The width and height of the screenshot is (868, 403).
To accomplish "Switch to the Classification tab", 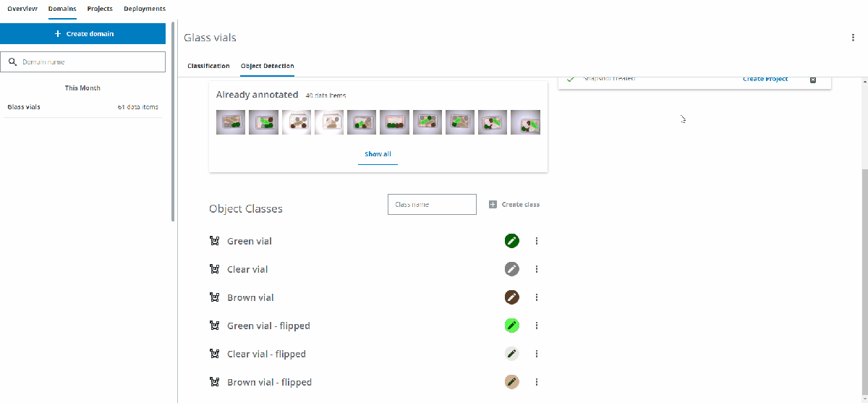I will coord(208,66).
